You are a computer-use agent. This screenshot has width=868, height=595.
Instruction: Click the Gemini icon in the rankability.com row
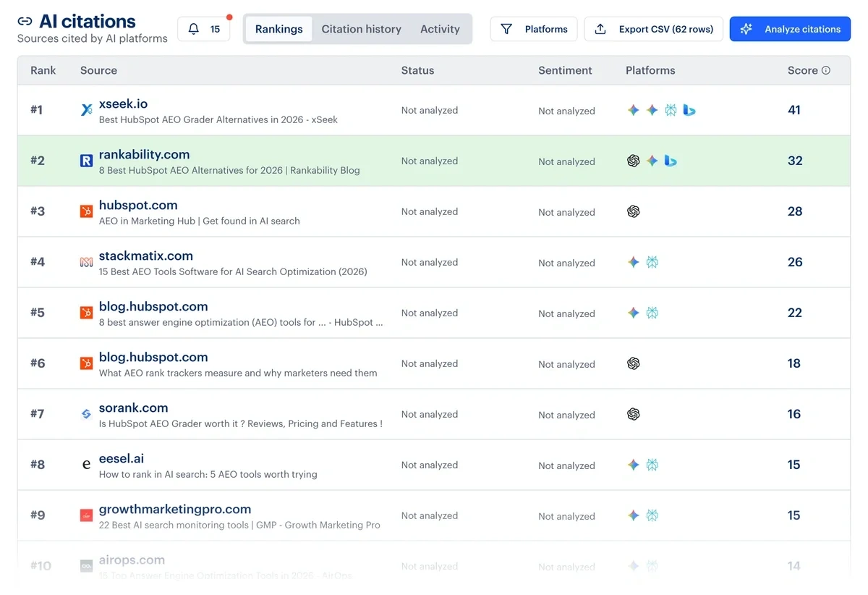pyautogui.click(x=652, y=161)
